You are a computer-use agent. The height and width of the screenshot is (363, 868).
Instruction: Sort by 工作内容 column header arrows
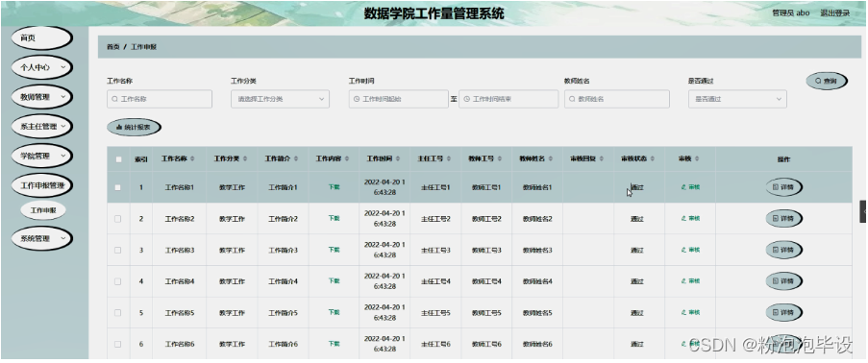347,158
